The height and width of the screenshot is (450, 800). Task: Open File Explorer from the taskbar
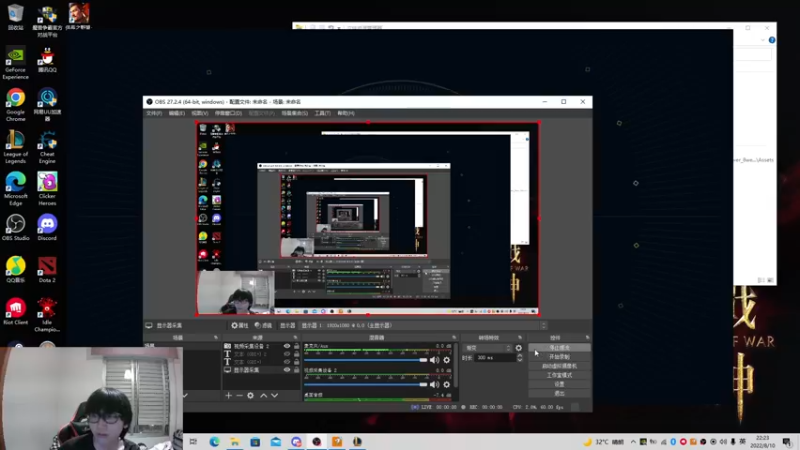pyautogui.click(x=235, y=441)
